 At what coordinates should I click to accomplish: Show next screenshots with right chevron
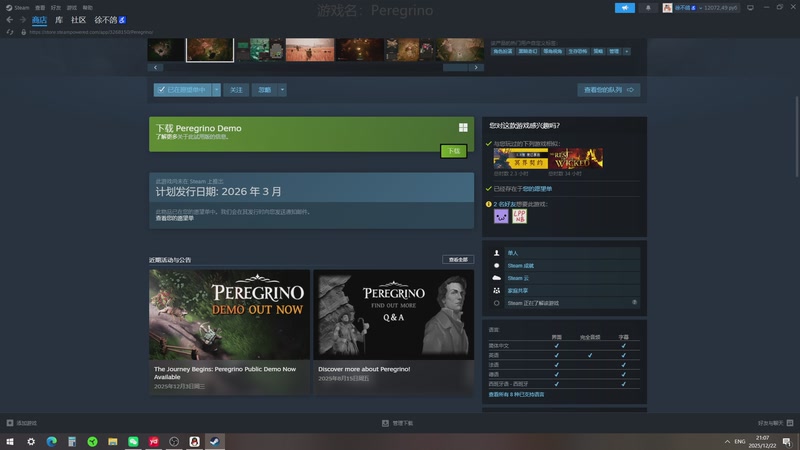476,67
